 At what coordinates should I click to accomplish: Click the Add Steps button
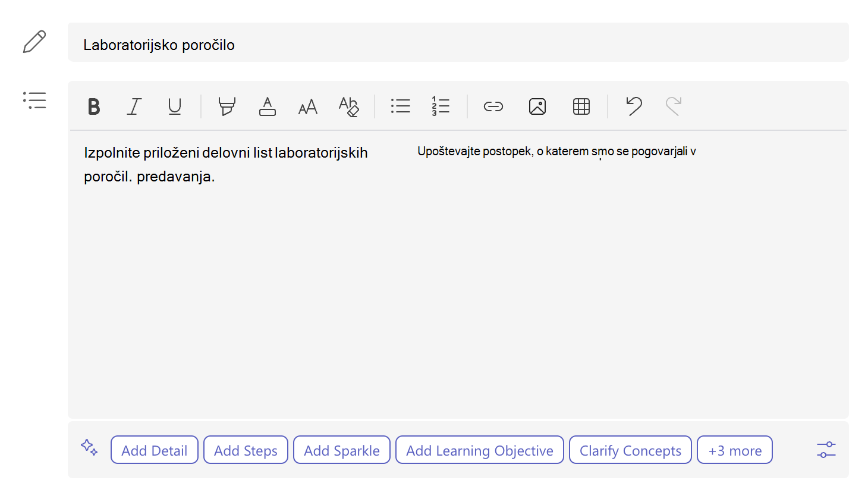[x=246, y=450]
